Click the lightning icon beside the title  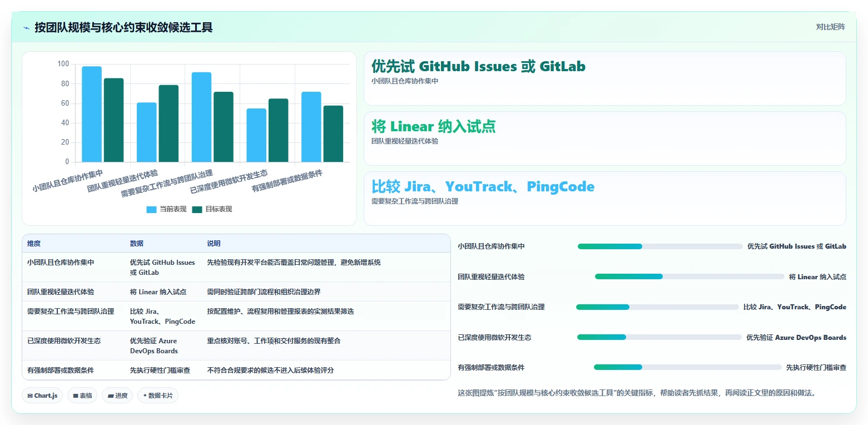(x=27, y=27)
